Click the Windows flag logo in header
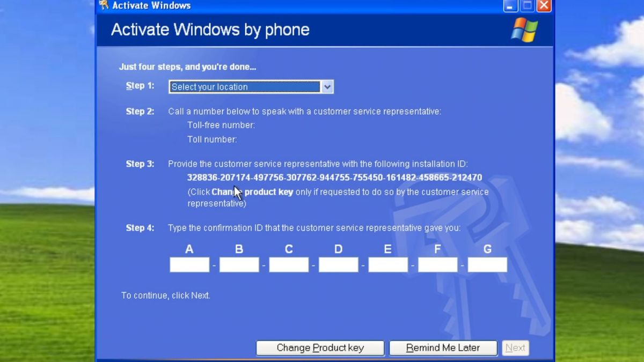This screenshot has width=644, height=362. (524, 29)
